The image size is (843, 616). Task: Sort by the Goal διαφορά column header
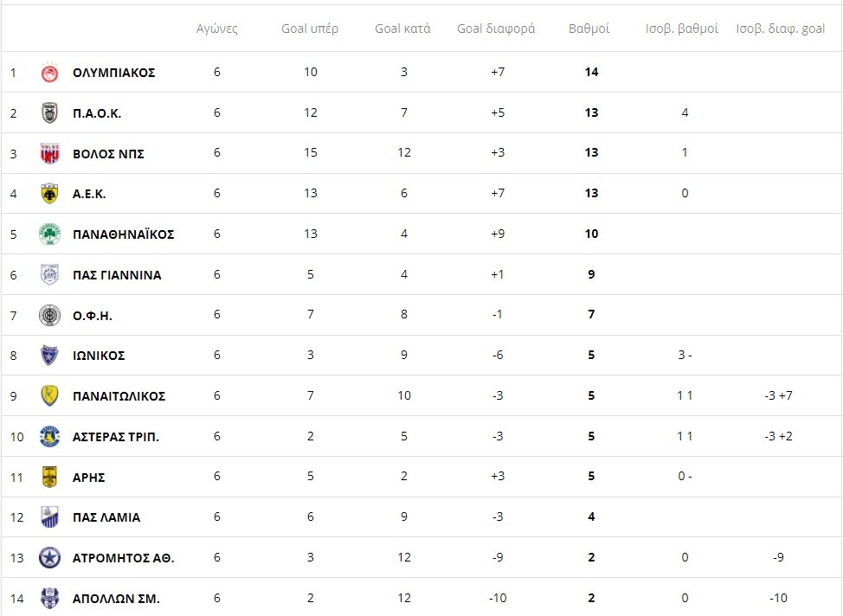click(496, 29)
